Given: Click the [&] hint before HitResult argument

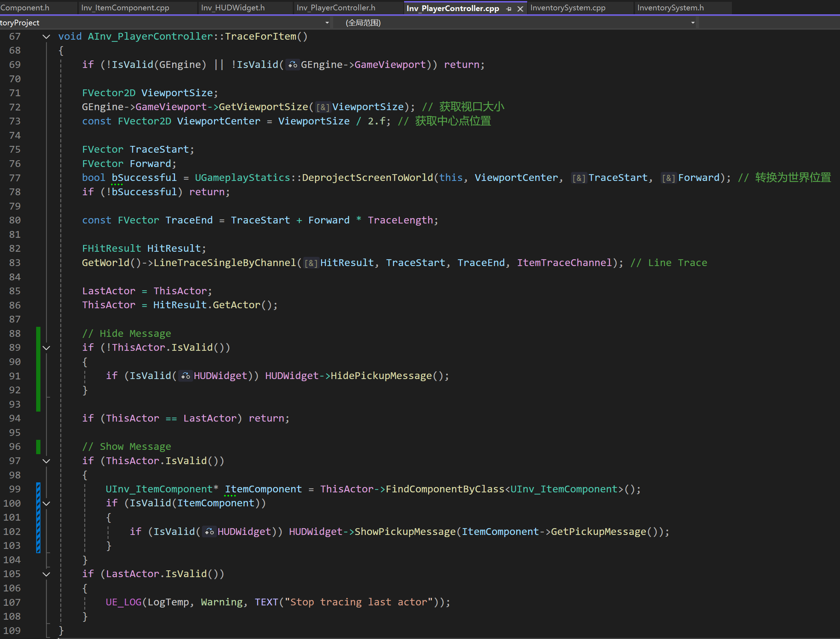Looking at the screenshot, I should [311, 263].
